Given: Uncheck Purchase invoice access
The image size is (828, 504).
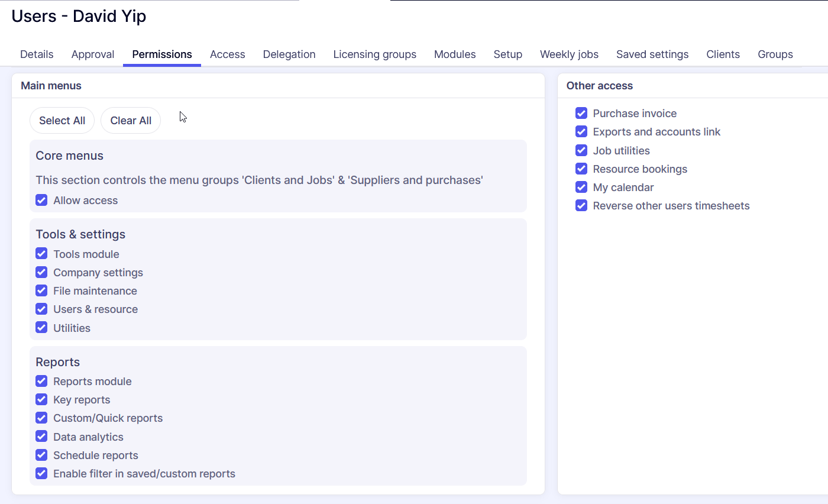Looking at the screenshot, I should coord(581,114).
